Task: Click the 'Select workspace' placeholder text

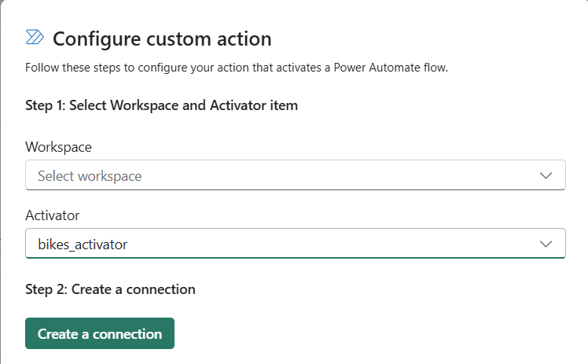Action: coord(90,176)
